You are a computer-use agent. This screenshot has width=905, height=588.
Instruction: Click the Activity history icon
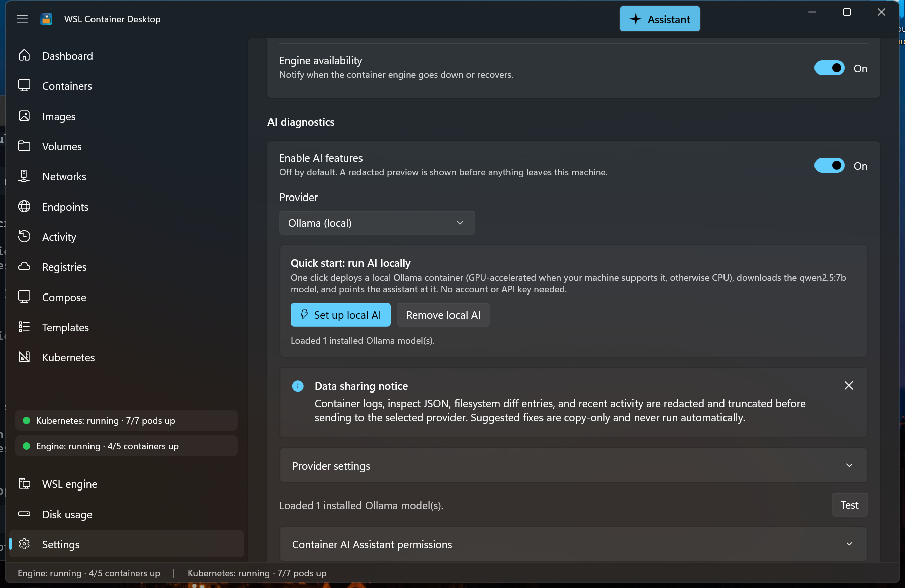pos(24,236)
